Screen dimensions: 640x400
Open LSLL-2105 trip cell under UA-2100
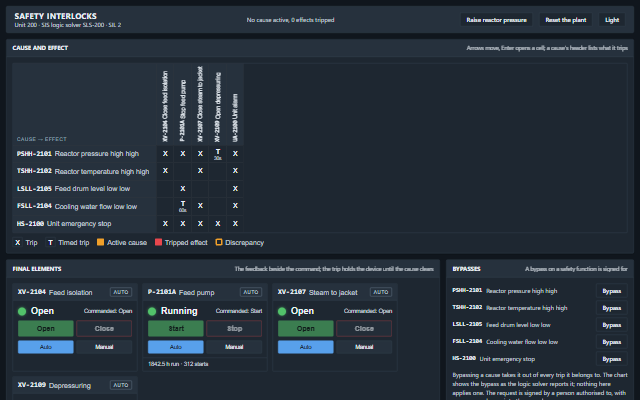pos(235,189)
